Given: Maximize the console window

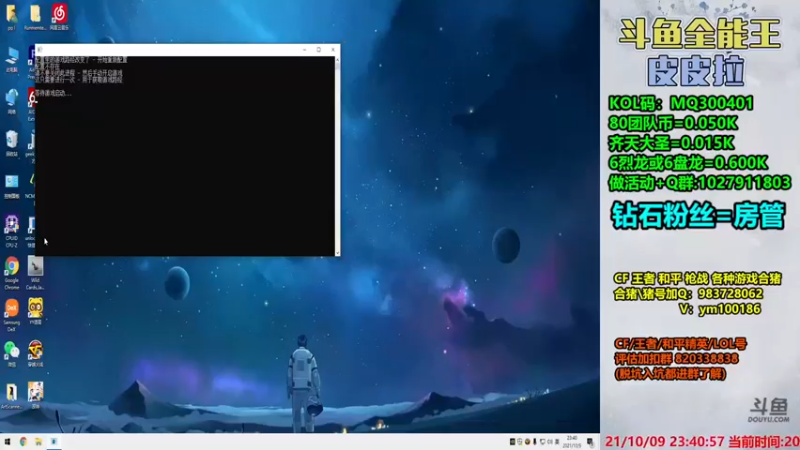Looking at the screenshot, I should tap(319, 49).
